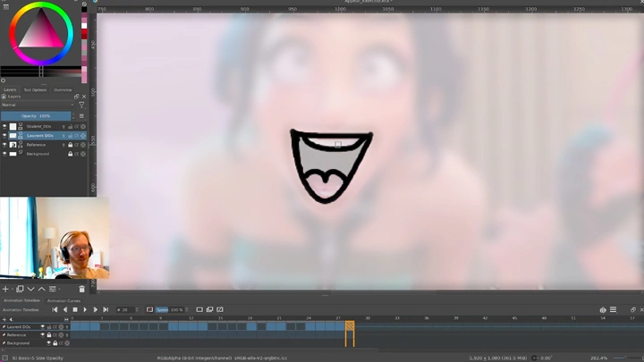Image resolution: width=644 pixels, height=362 pixels.
Task: Expand the layer properties dropdown arrow in toolbar
Action: (x=61, y=289)
